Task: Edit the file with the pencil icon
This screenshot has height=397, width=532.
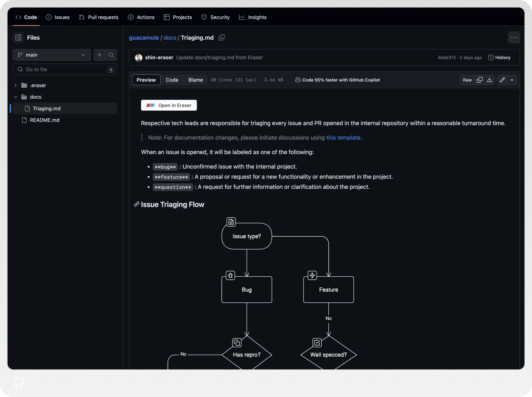Action: 503,80
